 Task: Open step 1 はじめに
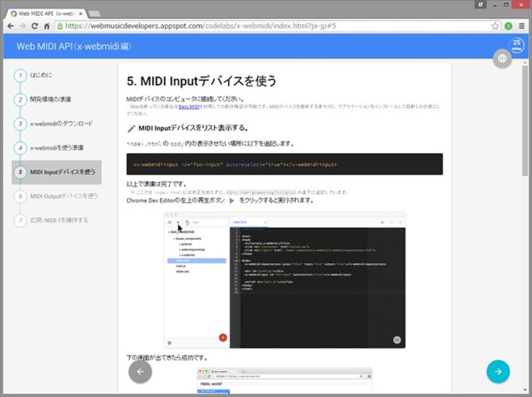pyautogui.click(x=33, y=75)
